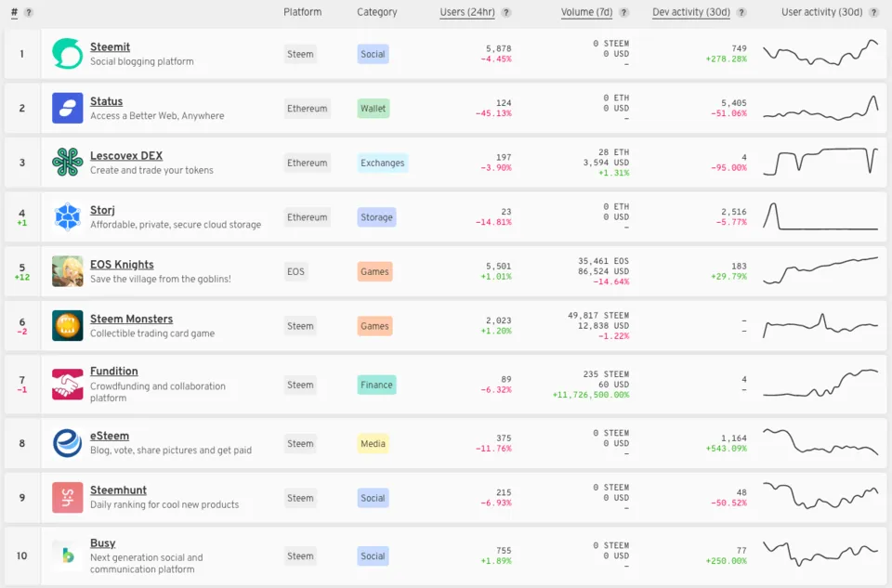
Task: Click Games category tag in EOS Knights row
Action: [374, 271]
